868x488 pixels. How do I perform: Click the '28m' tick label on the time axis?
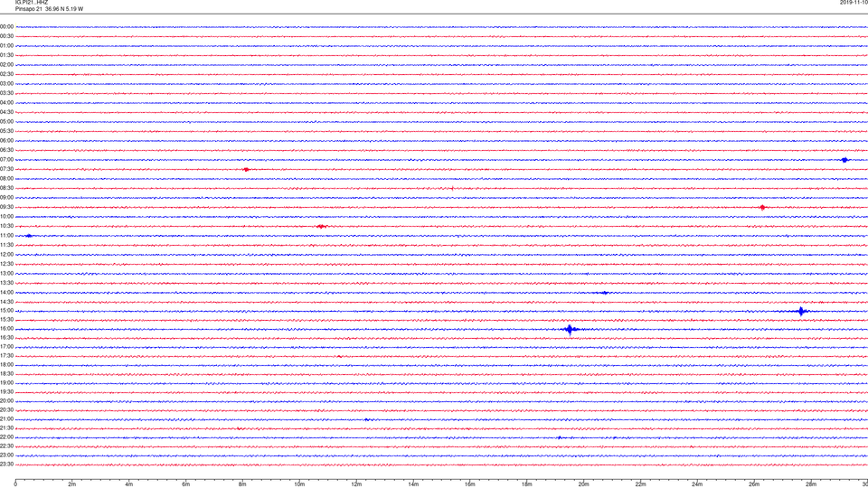[x=812, y=484]
